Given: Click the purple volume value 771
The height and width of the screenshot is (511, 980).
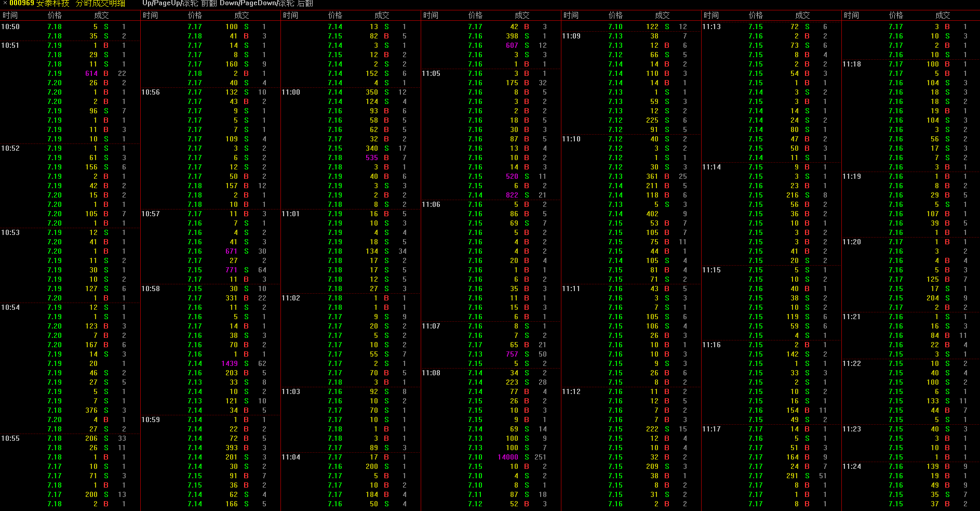Looking at the screenshot, I should pos(232,270).
